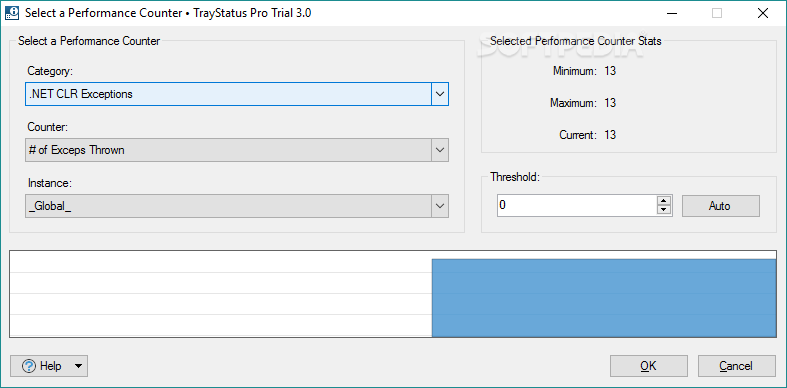Expand the Counter dropdown arrow
The width and height of the screenshot is (787, 388).
pyautogui.click(x=440, y=150)
